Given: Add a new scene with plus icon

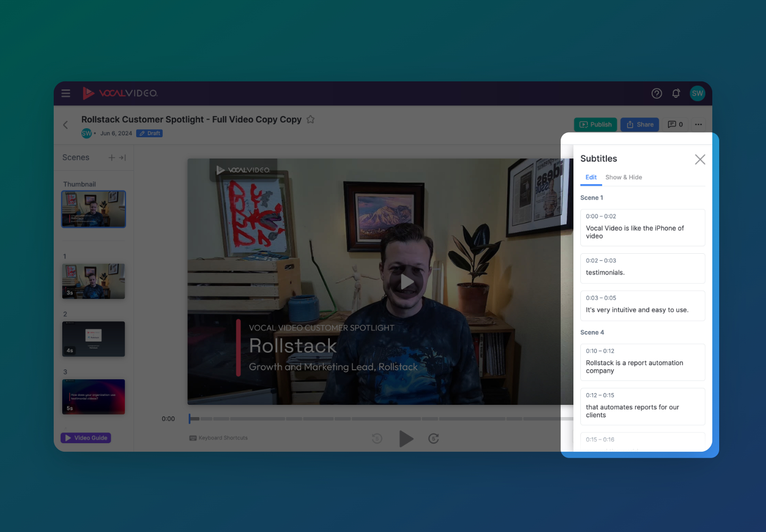Looking at the screenshot, I should click(112, 157).
